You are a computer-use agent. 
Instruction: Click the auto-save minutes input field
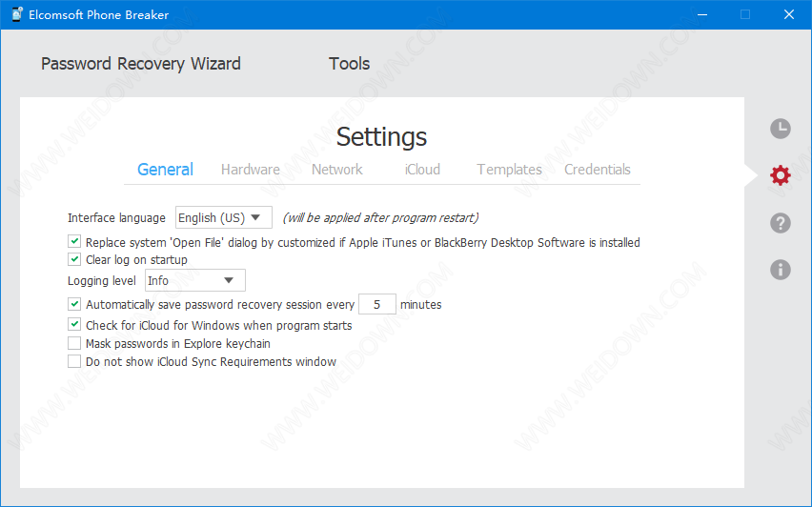[377, 304]
